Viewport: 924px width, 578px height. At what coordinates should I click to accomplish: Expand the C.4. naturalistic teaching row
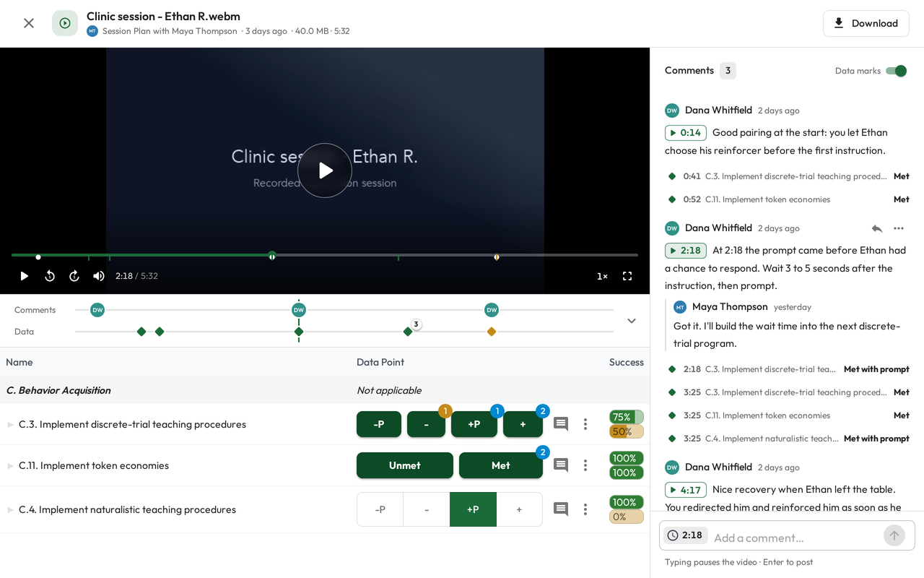[10, 510]
